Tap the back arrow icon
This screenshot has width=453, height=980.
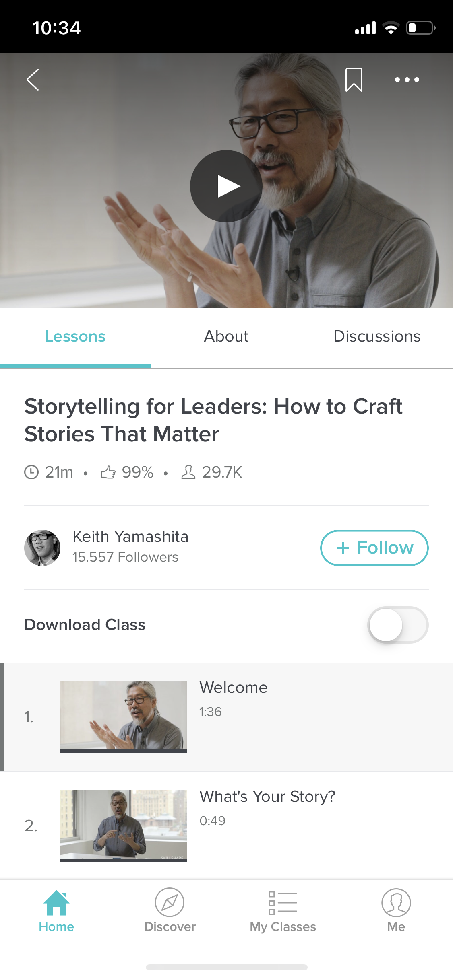pos(33,80)
